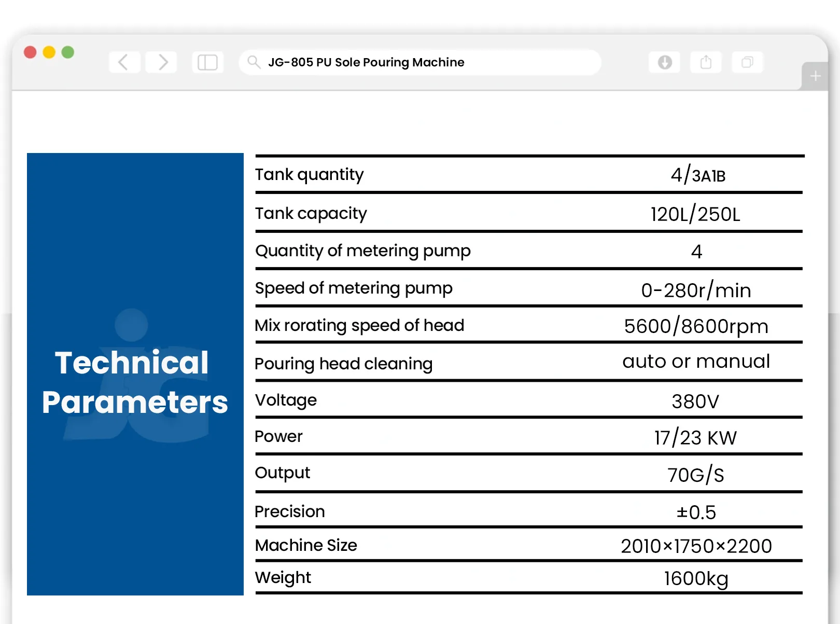The height and width of the screenshot is (624, 840).
Task: Open the address bar dropdown
Action: click(419, 62)
